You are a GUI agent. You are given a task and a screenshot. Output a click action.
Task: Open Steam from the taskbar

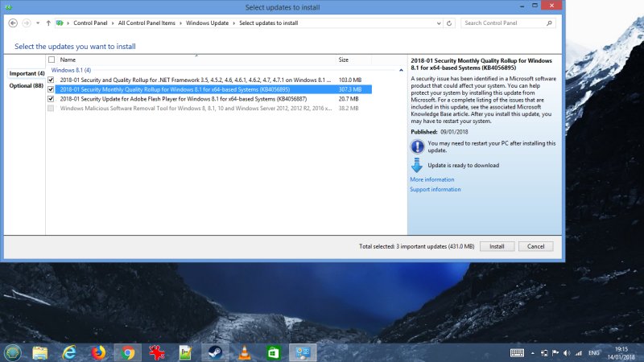point(216,352)
